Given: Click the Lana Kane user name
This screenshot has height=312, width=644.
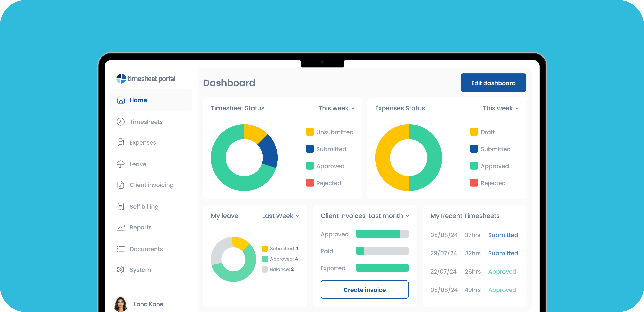Looking at the screenshot, I should click(x=149, y=304).
